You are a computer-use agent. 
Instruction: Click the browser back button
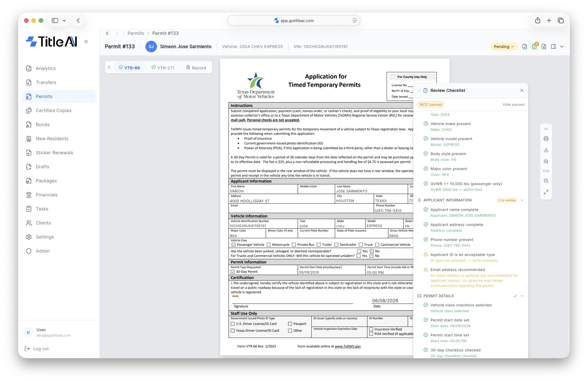(78, 20)
